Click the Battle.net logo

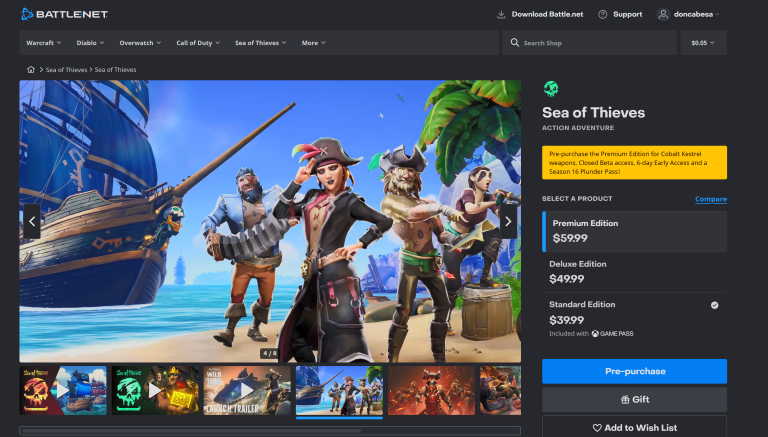[x=64, y=14]
